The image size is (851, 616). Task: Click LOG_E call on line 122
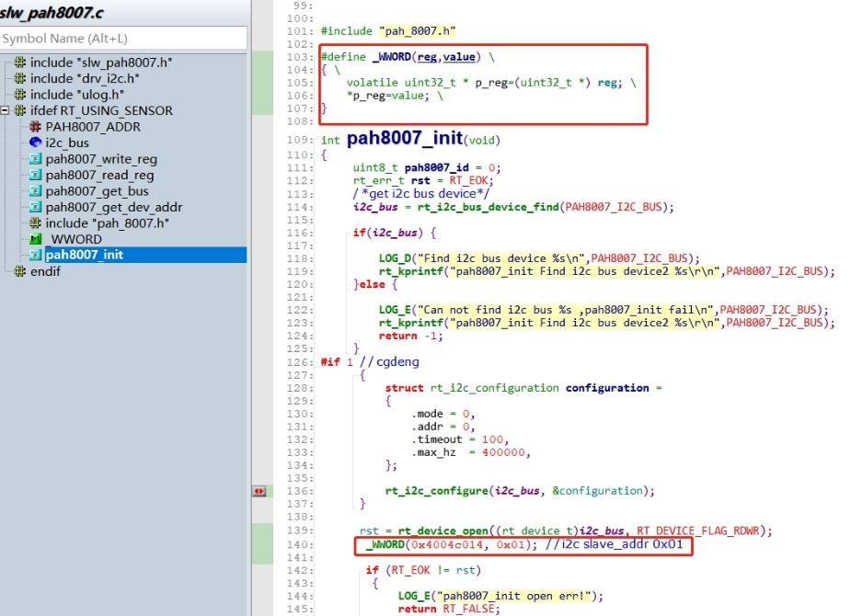coord(395,310)
